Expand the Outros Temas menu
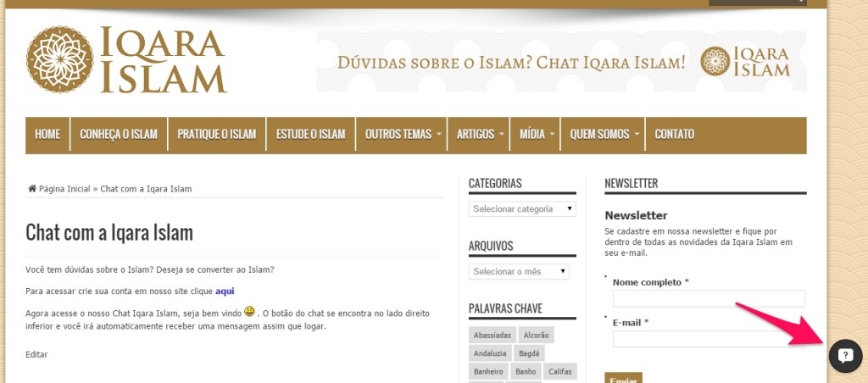The height and width of the screenshot is (383, 868). 401,135
